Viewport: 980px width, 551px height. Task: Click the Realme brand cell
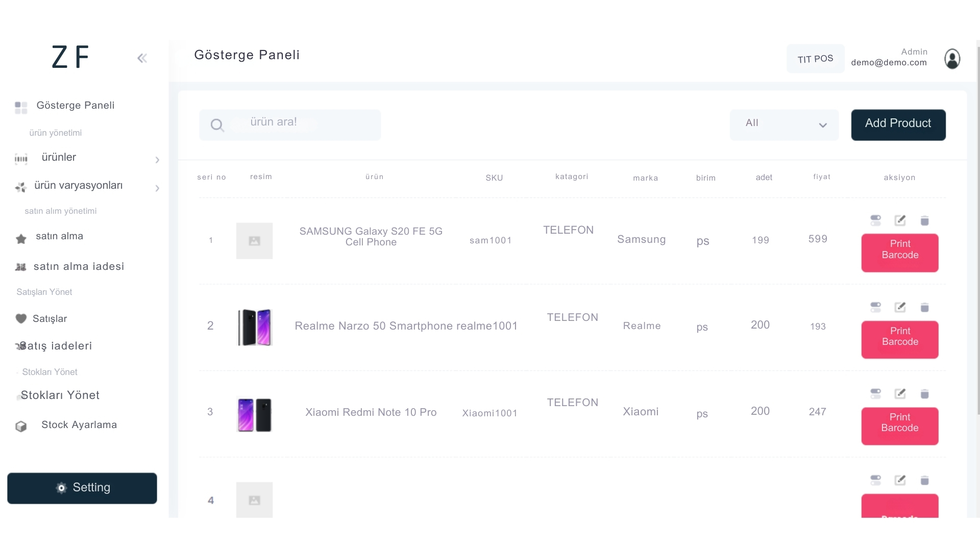(642, 326)
